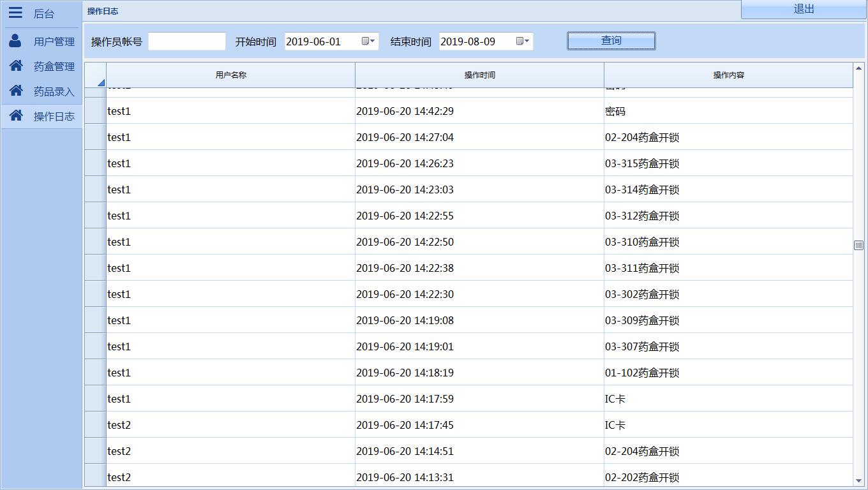Click the 退出 button
868x490 pixels.
click(804, 9)
